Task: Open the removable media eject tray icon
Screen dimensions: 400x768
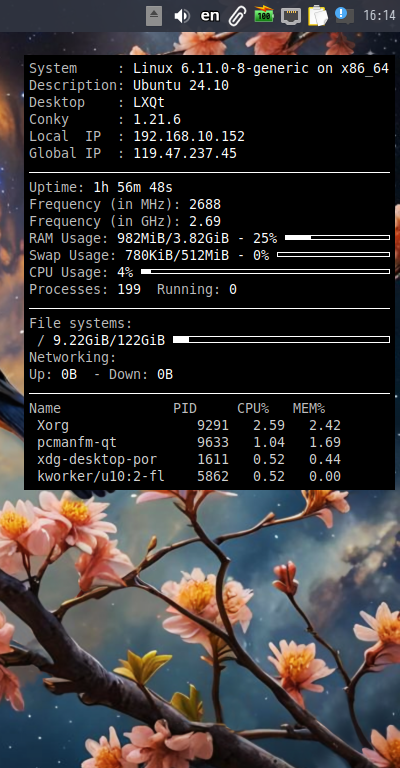Action: [x=154, y=16]
